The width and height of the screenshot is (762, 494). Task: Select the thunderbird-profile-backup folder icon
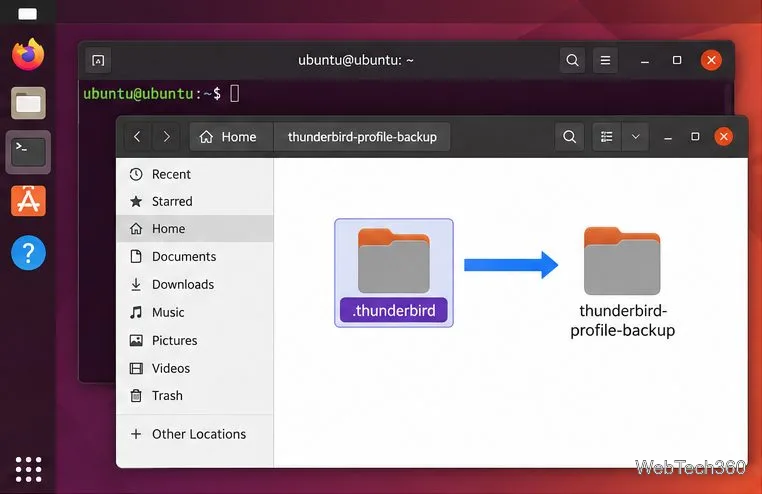622,261
